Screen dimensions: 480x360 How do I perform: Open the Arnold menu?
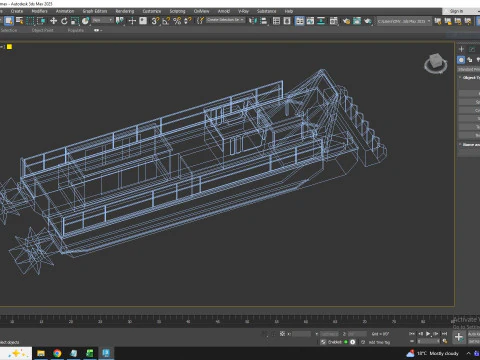(224, 11)
